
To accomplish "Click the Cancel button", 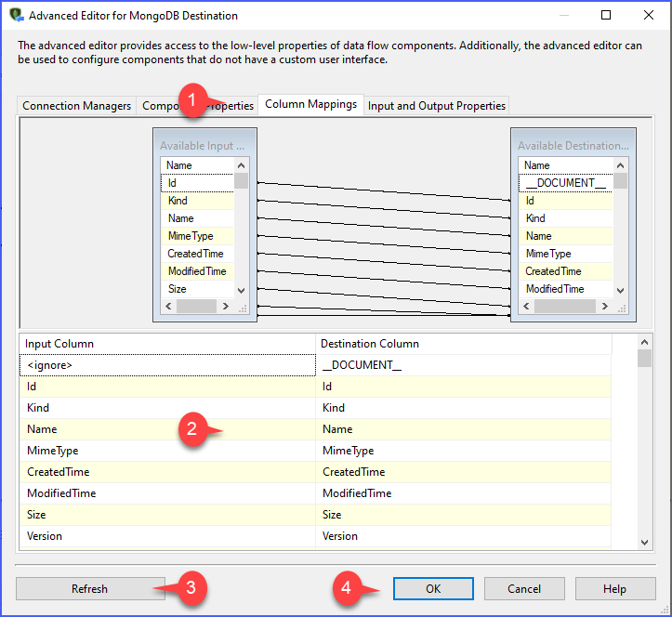I will 524,589.
